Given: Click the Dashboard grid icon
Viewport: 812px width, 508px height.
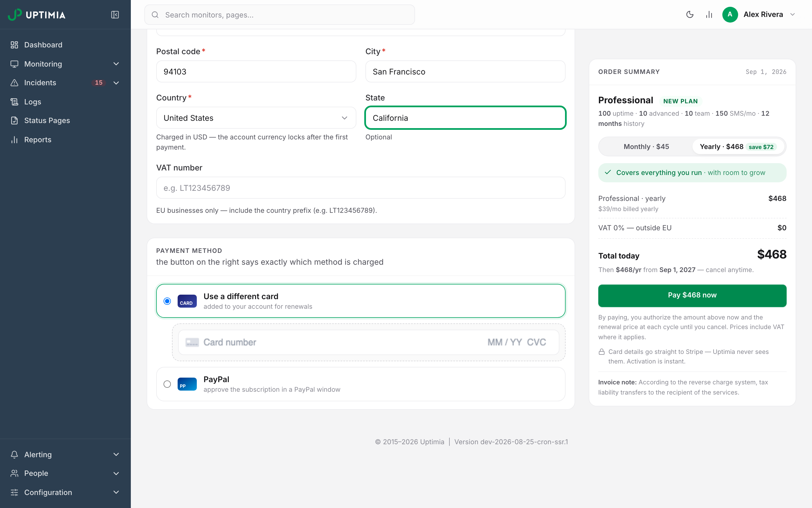Looking at the screenshot, I should pos(14,45).
